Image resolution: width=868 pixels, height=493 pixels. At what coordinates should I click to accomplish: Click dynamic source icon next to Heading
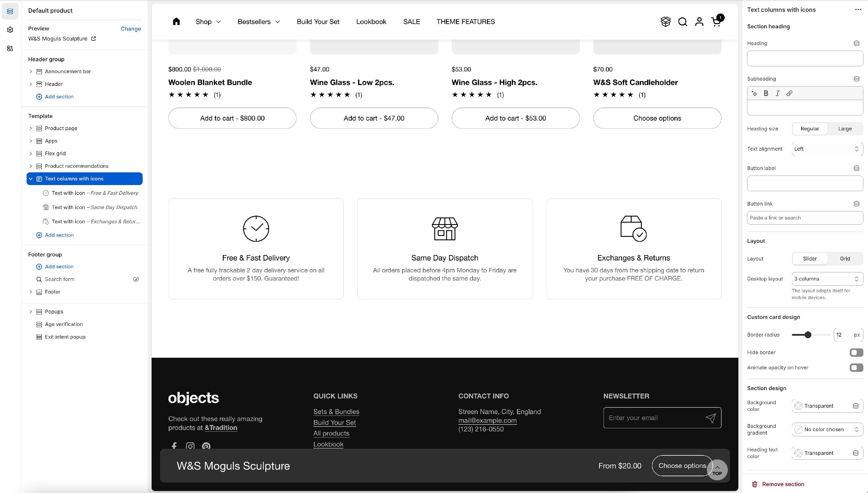(x=856, y=43)
